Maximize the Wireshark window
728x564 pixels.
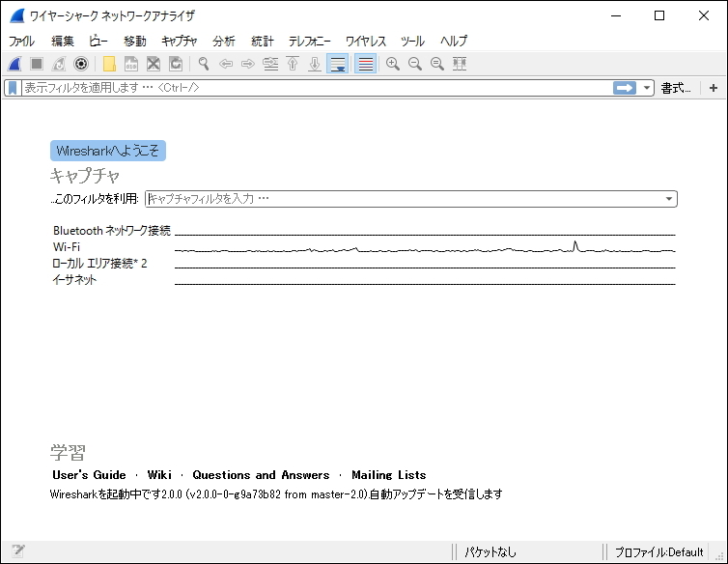[x=659, y=15]
